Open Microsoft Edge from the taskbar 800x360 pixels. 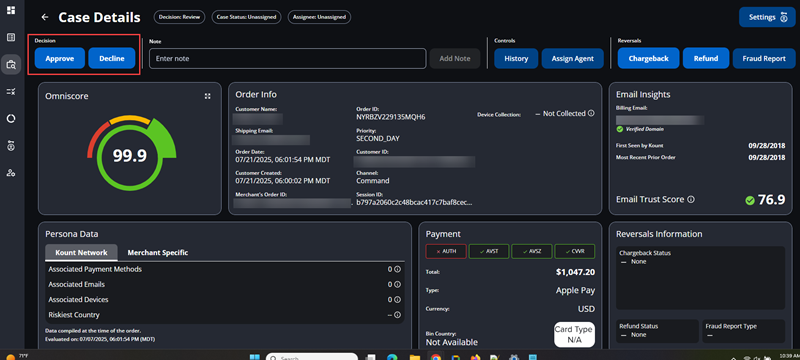(x=392, y=357)
